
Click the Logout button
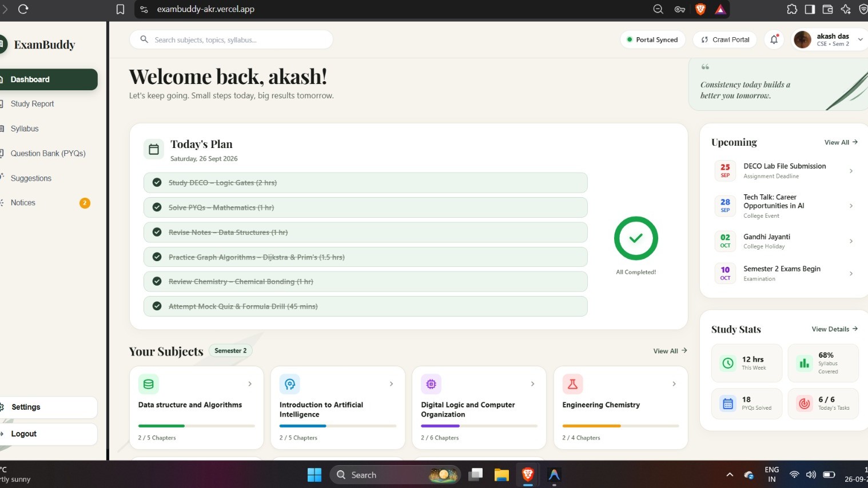coord(49,434)
